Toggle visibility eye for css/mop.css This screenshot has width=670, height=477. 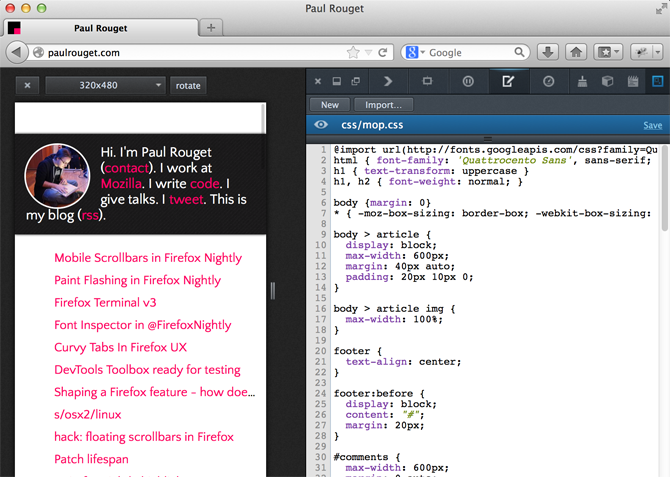pyautogui.click(x=321, y=125)
